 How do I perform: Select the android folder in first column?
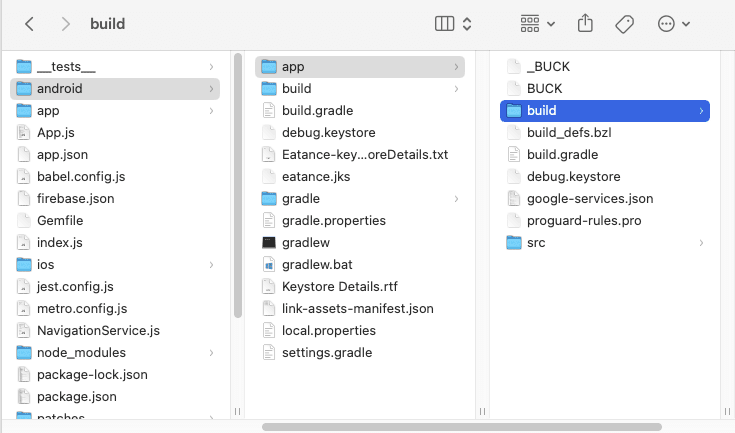[60, 88]
